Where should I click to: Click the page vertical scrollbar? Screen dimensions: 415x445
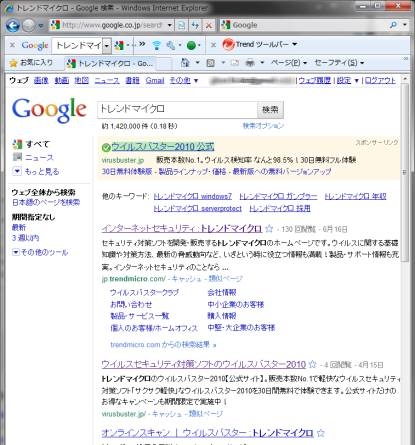[x=405, y=173]
